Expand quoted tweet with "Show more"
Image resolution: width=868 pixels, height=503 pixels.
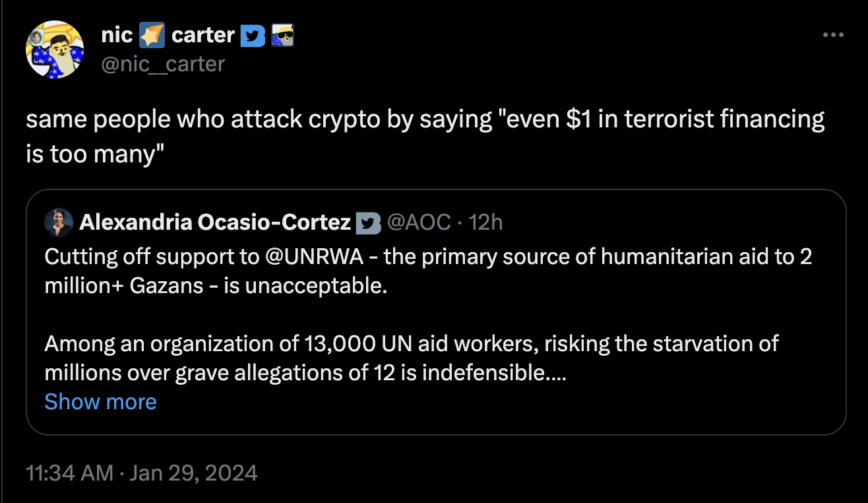coord(100,401)
